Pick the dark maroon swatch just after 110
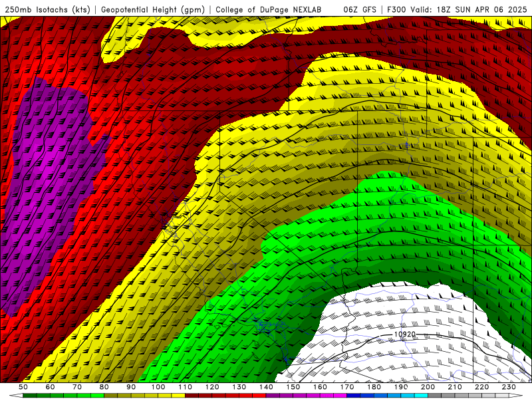The width and height of the screenshot is (532, 399). click(192, 396)
